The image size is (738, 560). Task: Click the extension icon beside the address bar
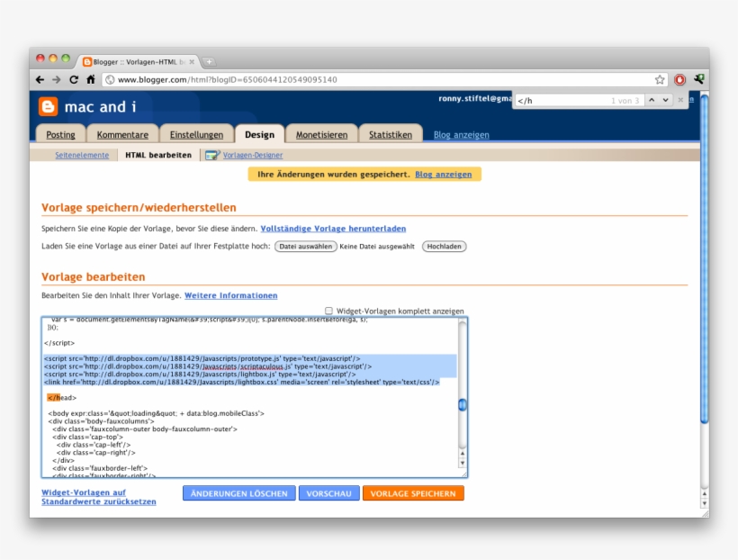pos(700,79)
